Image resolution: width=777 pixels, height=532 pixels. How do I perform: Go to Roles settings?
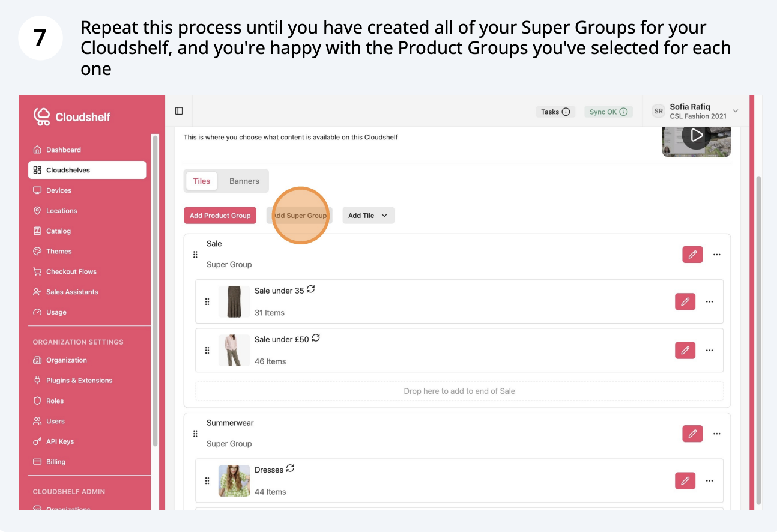point(87,401)
